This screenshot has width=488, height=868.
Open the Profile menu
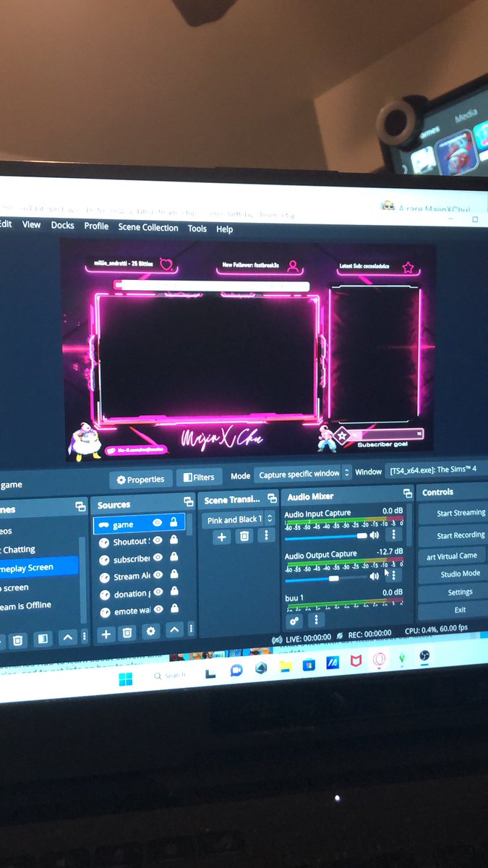click(96, 226)
